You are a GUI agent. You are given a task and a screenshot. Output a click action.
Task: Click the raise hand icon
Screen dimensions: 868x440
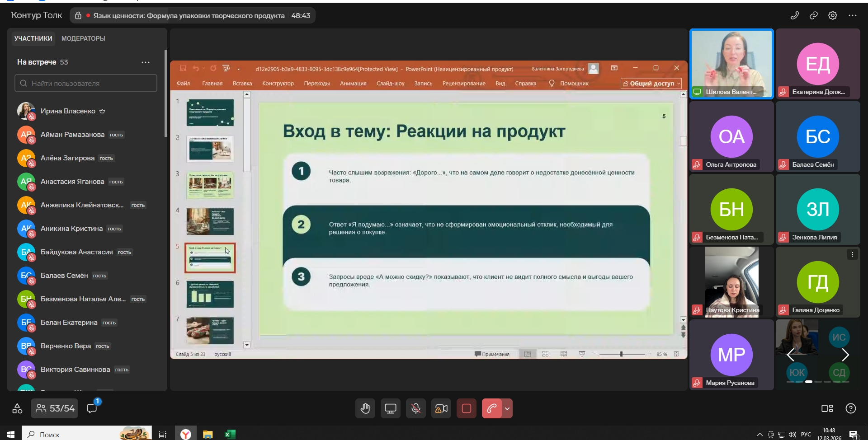coord(365,409)
